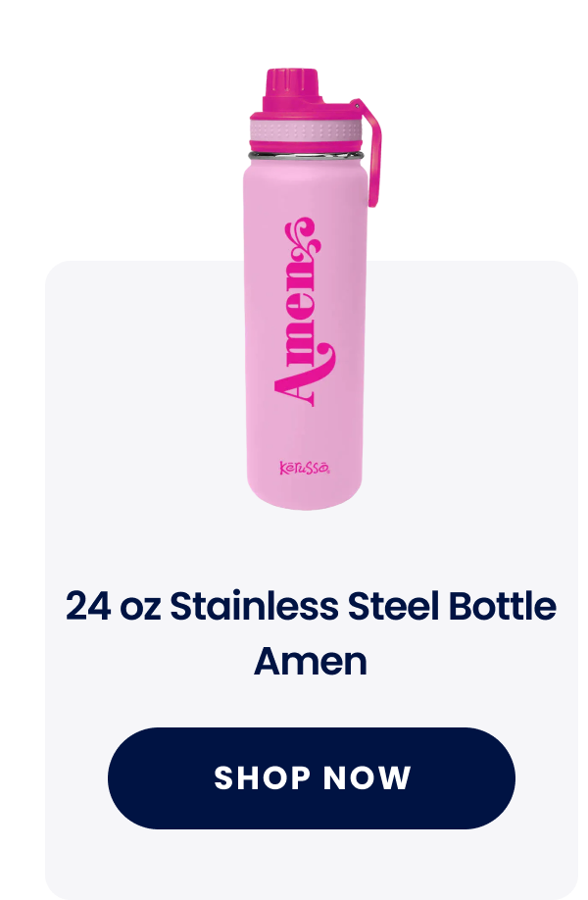Select the hot pink screw cap
Viewport: 588px width, 900px height.
click(292, 90)
